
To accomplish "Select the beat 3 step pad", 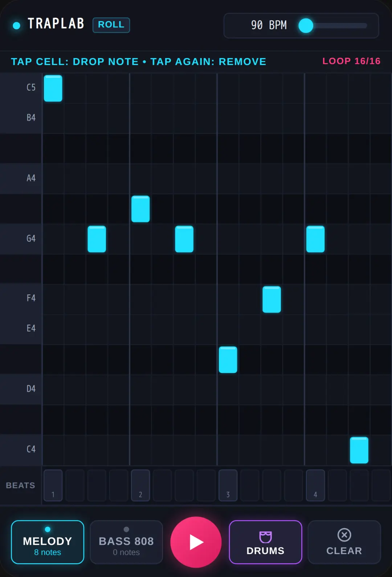I will [228, 485].
